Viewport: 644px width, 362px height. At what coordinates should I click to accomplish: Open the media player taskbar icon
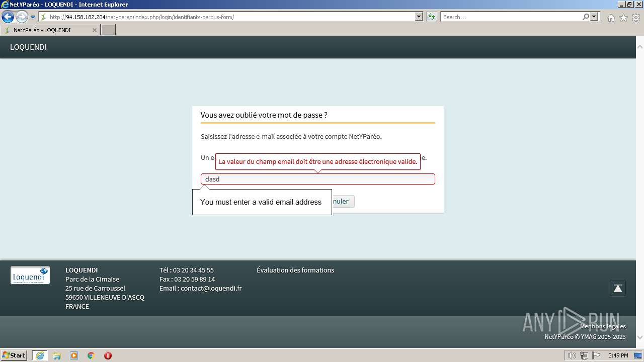pos(74,355)
